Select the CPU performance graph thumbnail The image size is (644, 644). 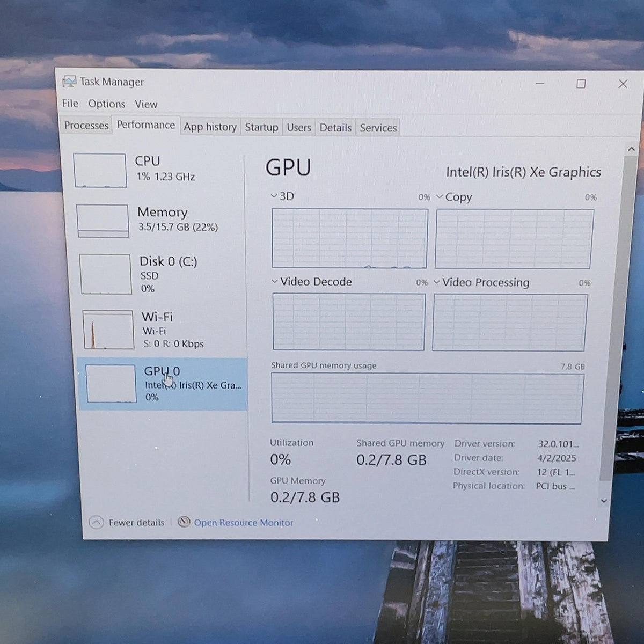click(100, 171)
